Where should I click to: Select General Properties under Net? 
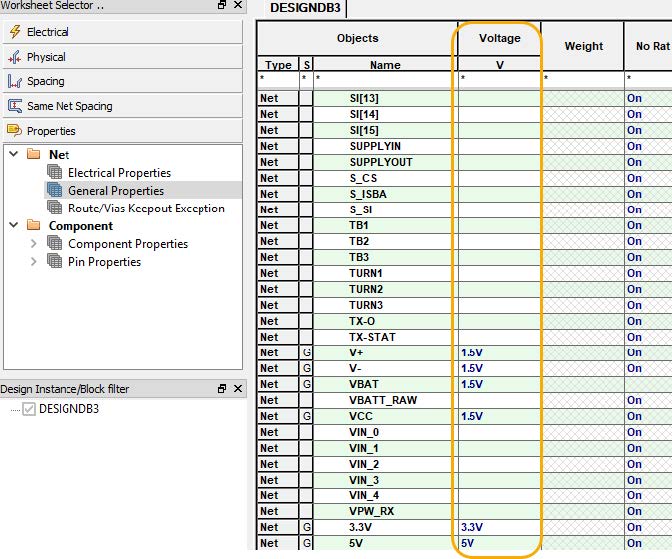tap(116, 191)
